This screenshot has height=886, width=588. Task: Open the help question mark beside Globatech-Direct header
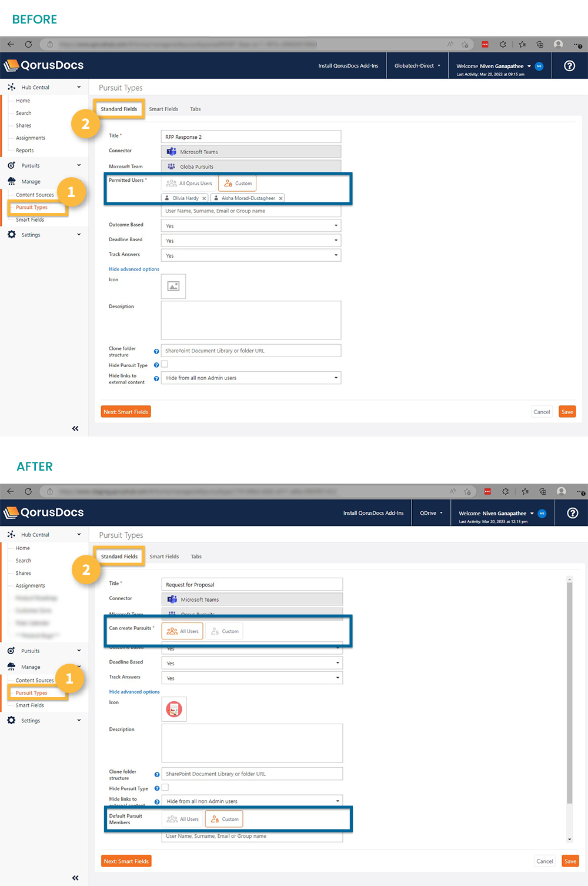coord(569,66)
